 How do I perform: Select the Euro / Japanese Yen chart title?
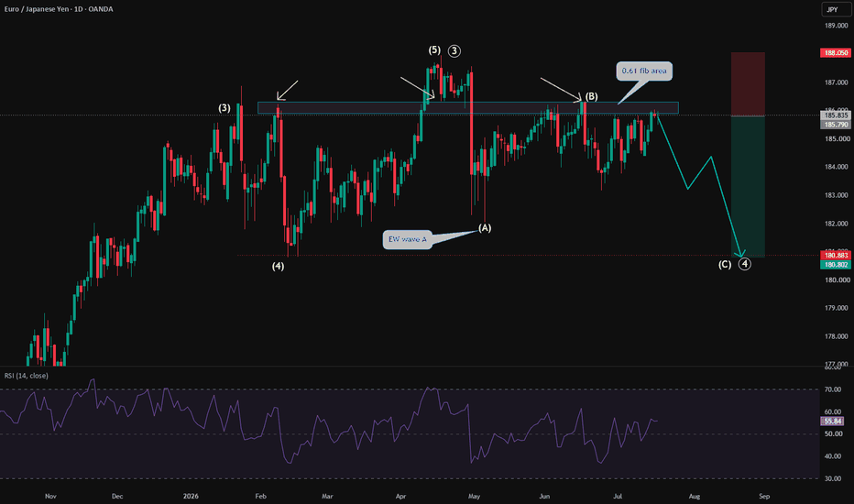(x=59, y=9)
